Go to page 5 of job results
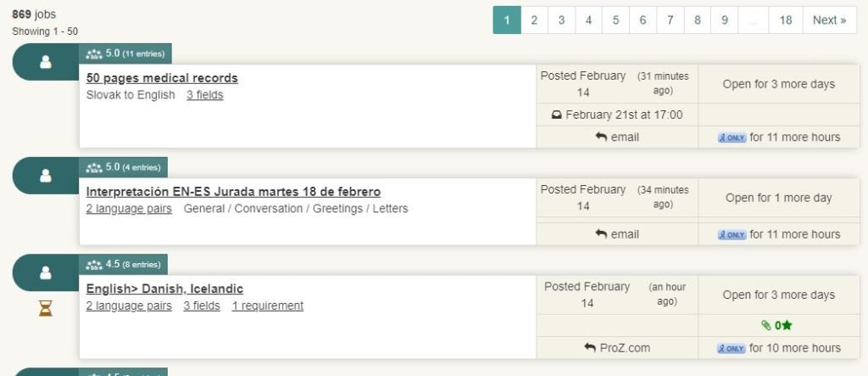Viewport: 868px width, 376px height. point(615,20)
